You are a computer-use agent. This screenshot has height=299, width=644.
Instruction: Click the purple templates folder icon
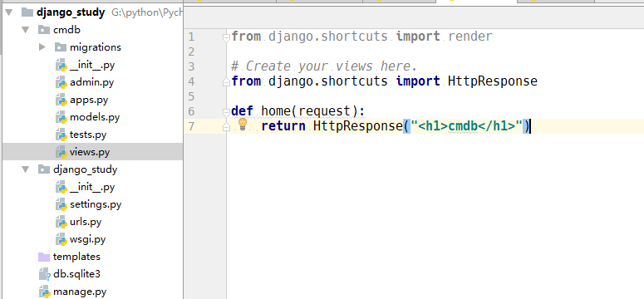coord(44,257)
